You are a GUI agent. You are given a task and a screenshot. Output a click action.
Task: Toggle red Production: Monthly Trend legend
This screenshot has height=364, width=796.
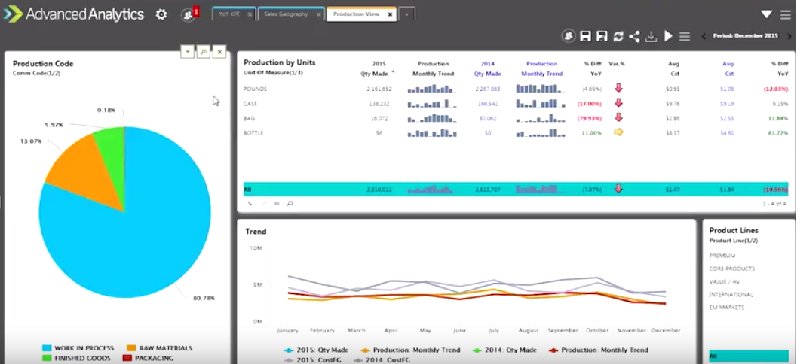point(598,350)
